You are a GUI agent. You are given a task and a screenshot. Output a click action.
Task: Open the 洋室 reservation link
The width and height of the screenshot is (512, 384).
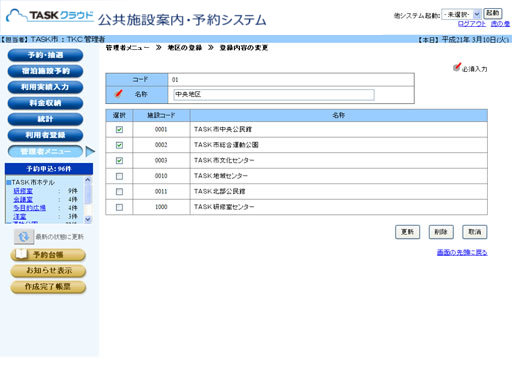[x=20, y=216]
